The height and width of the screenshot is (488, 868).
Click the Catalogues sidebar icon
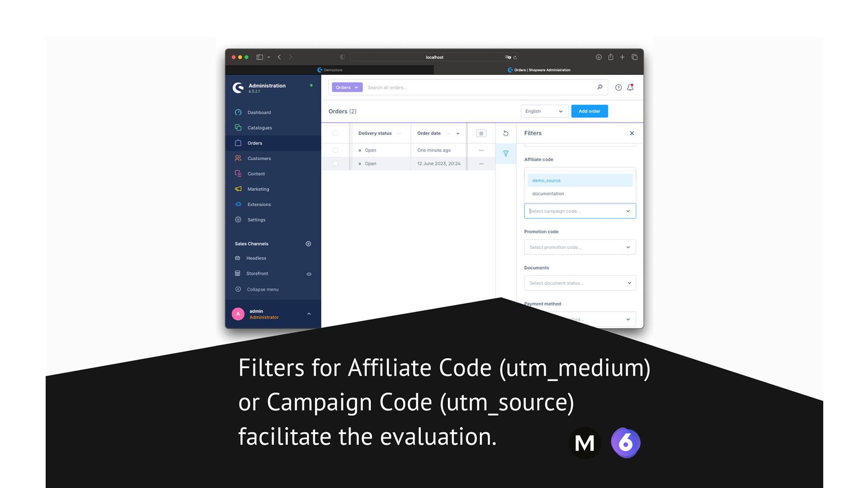(x=240, y=127)
